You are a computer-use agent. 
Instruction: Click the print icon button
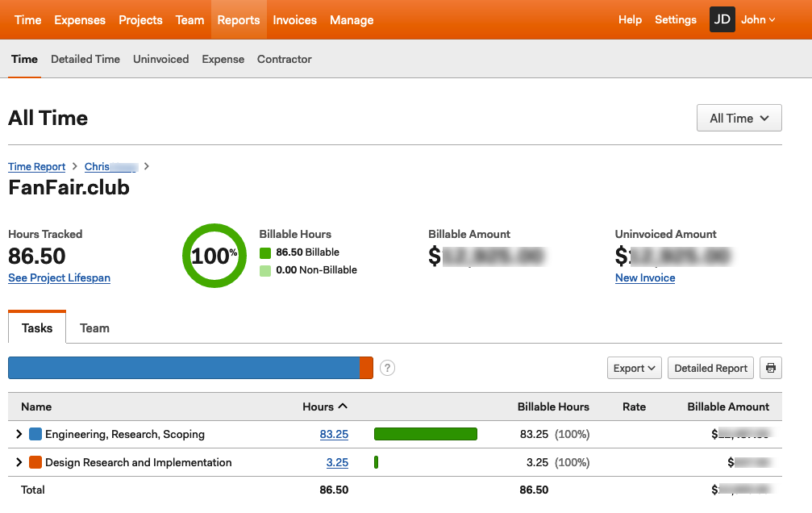pos(771,368)
